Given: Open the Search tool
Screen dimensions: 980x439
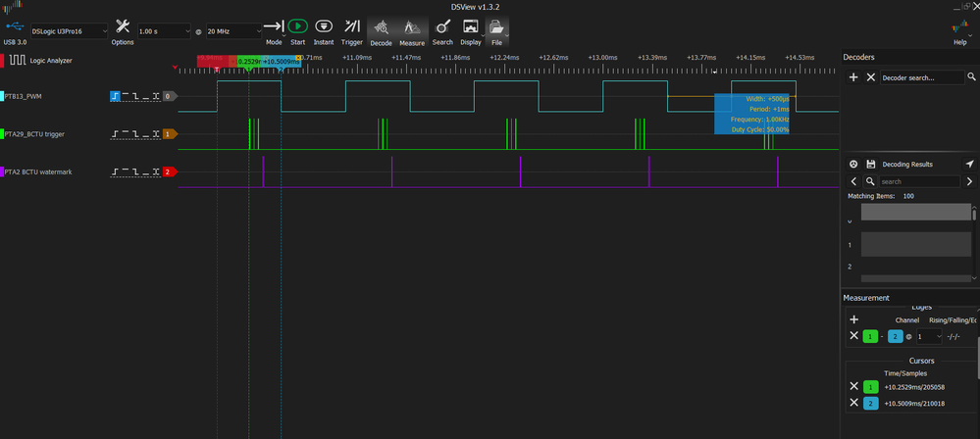Looking at the screenshot, I should 442,26.
